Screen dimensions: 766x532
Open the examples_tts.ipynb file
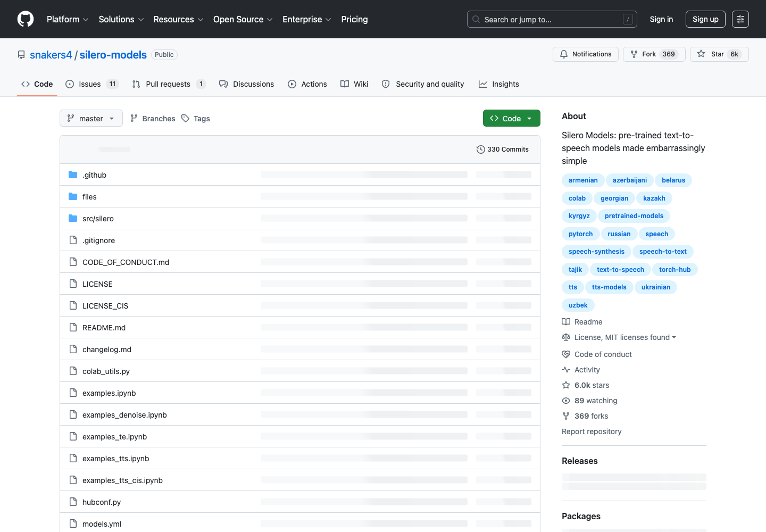(x=116, y=459)
